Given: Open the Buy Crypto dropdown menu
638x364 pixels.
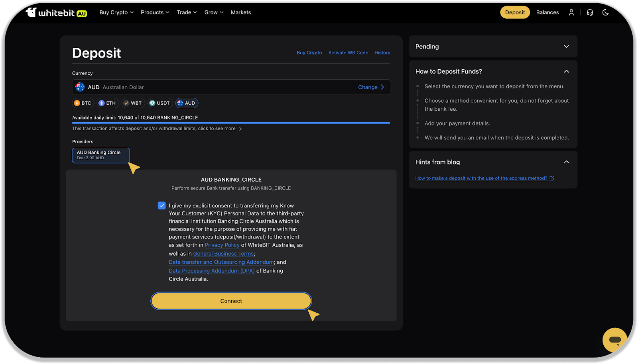Looking at the screenshot, I should tap(116, 13).
